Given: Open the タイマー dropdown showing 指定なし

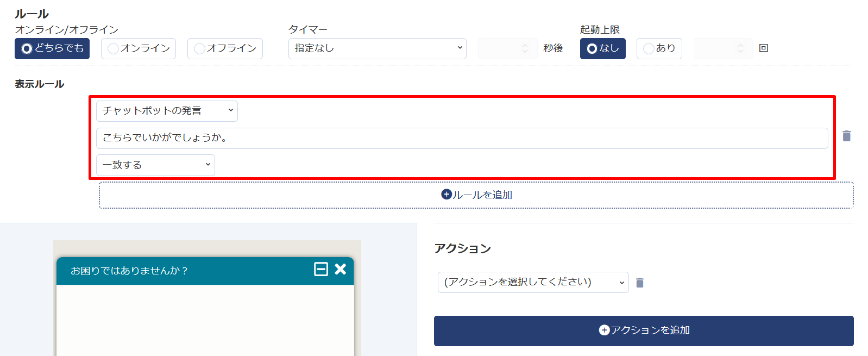Looking at the screenshot, I should point(377,48).
